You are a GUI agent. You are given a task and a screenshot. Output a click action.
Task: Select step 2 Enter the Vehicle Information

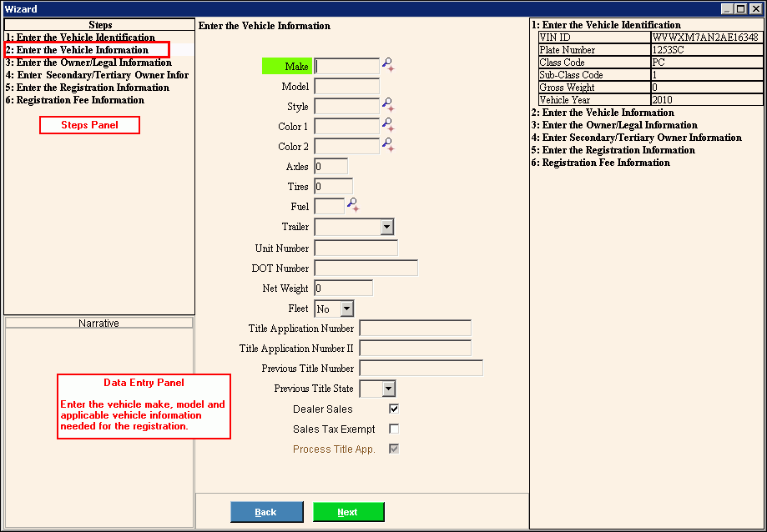[77, 50]
